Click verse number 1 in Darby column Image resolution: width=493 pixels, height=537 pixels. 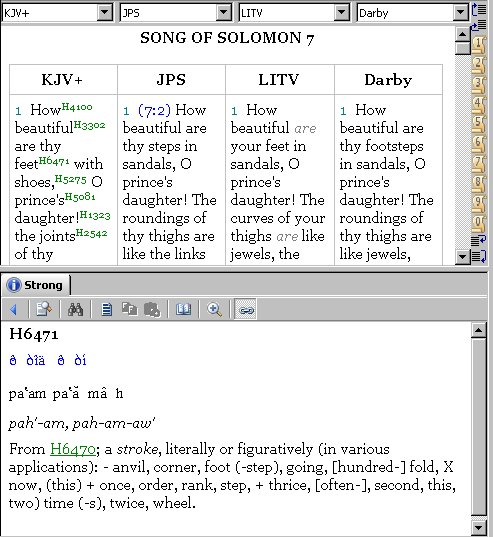(x=343, y=111)
